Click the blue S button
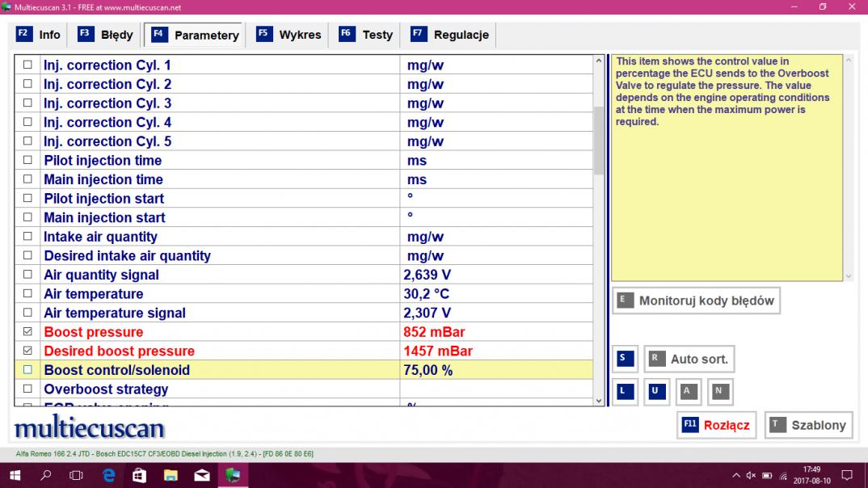Viewport: 868px width, 488px height. point(622,359)
